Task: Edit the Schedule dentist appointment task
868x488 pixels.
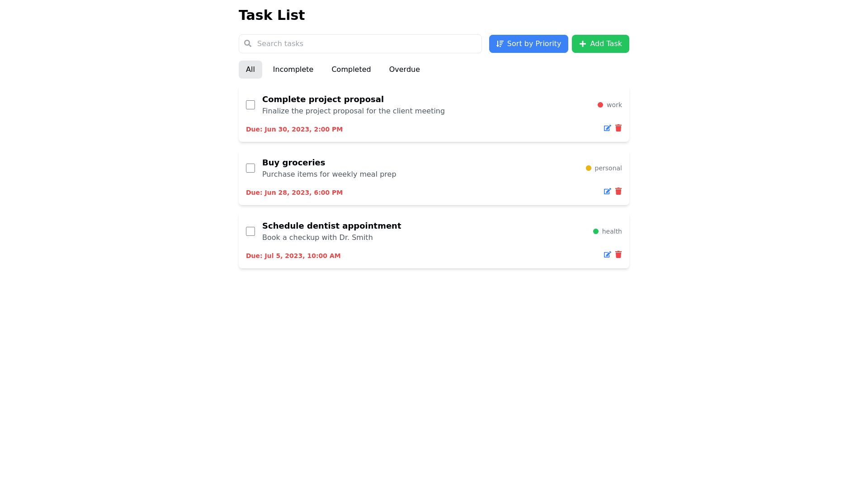Action: [x=607, y=255]
